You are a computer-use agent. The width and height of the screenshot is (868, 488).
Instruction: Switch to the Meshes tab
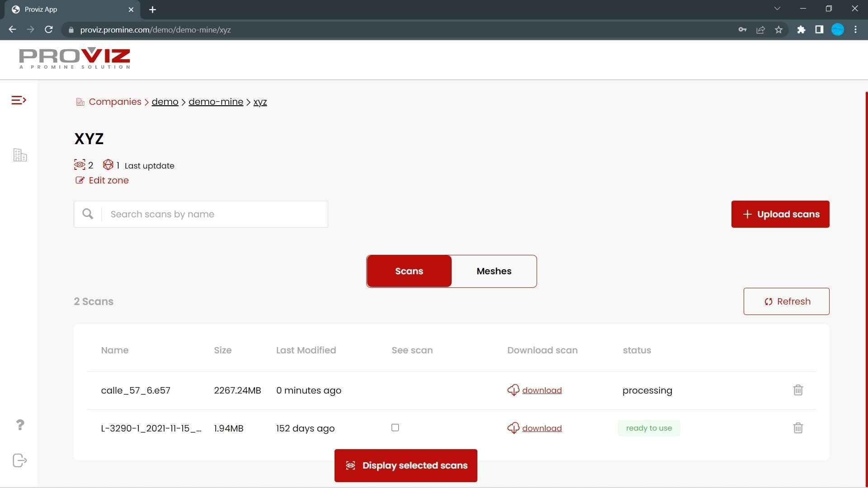[x=494, y=271]
